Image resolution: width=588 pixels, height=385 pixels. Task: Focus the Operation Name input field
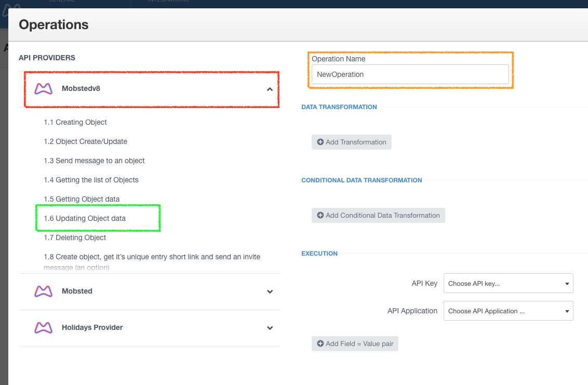[410, 74]
